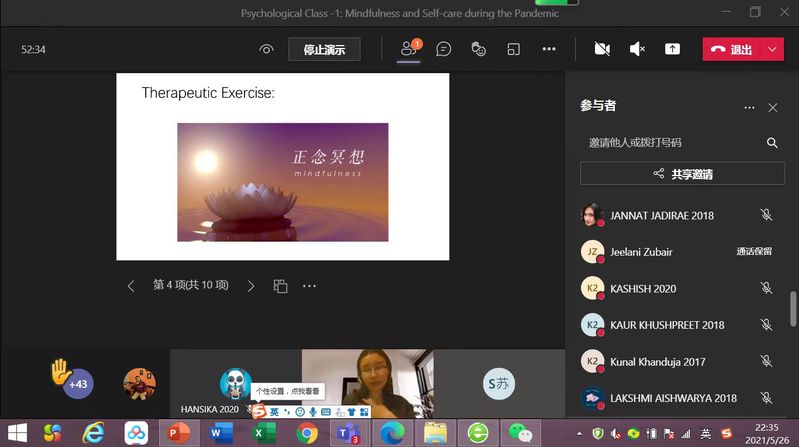Open the slide grid view icon
The image size is (799, 447).
point(280,286)
